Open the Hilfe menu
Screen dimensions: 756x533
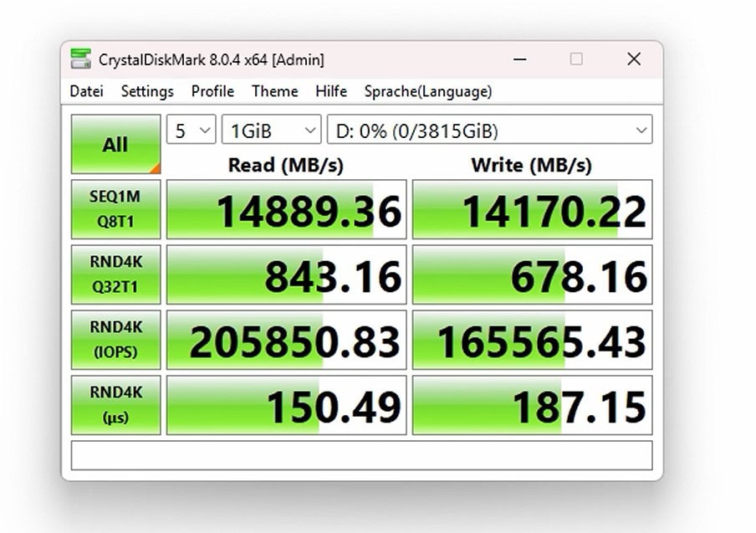pyautogui.click(x=331, y=91)
